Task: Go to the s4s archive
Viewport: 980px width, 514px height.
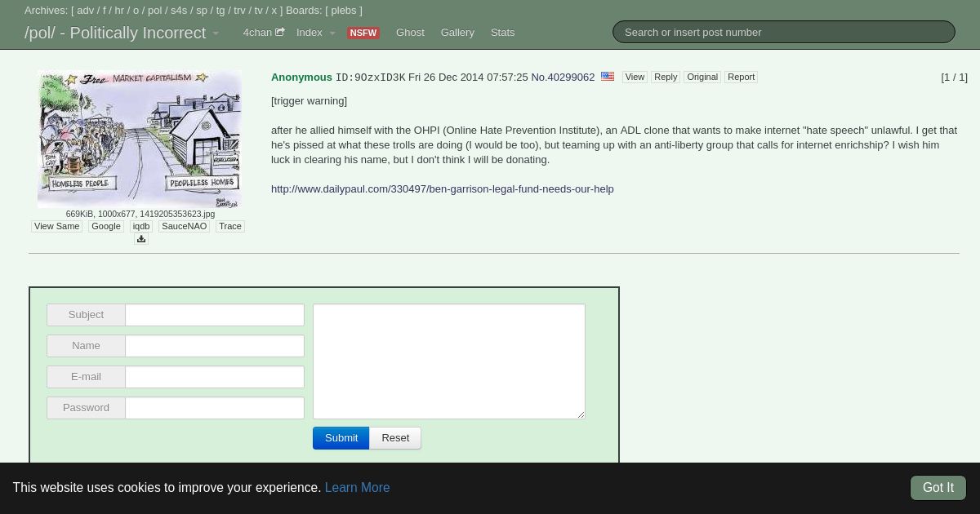Action: coord(179,11)
